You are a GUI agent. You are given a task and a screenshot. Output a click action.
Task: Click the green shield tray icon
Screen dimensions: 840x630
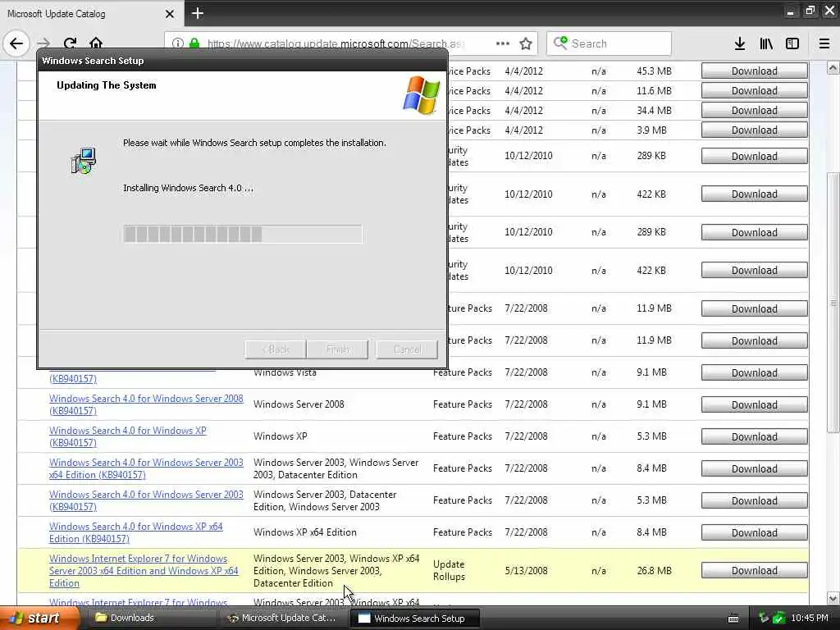(x=779, y=619)
